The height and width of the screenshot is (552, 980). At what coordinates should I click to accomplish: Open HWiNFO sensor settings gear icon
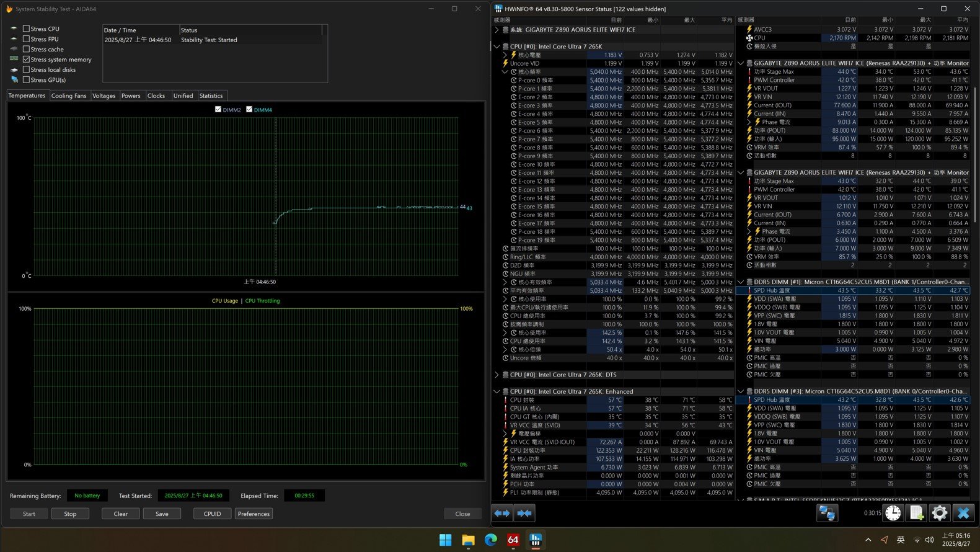pos(940,513)
